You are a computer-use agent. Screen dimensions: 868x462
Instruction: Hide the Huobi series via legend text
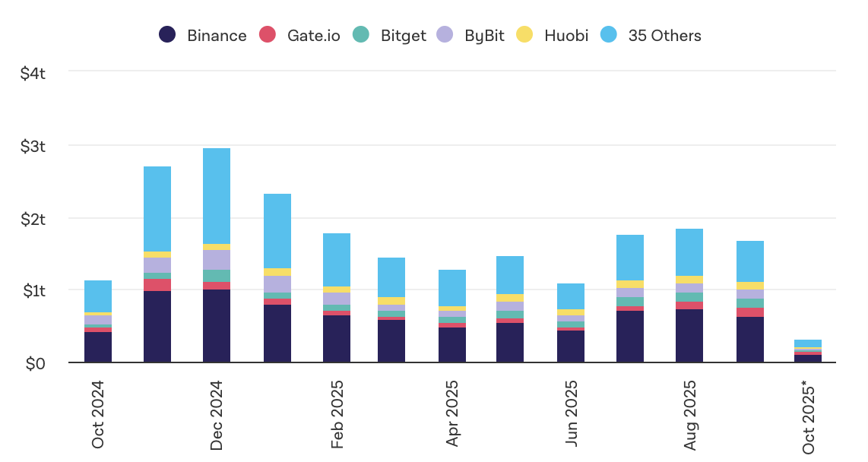[566, 36]
